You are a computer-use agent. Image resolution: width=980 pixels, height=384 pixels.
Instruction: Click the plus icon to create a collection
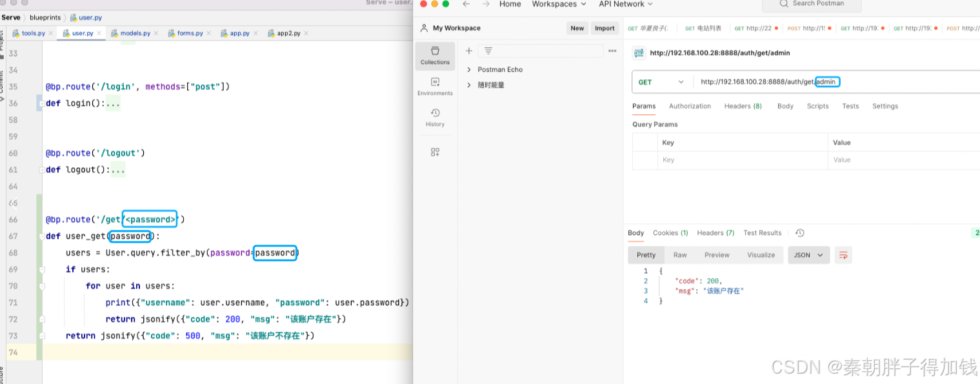[x=469, y=51]
